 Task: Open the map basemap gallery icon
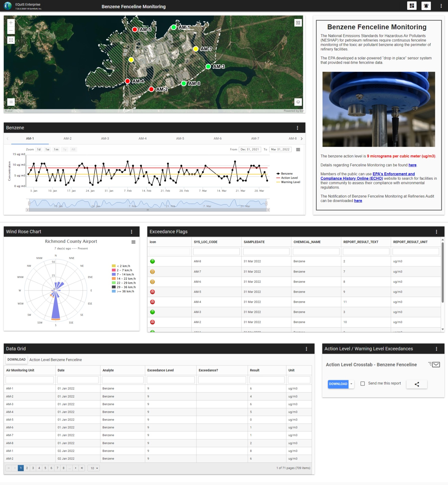click(298, 23)
